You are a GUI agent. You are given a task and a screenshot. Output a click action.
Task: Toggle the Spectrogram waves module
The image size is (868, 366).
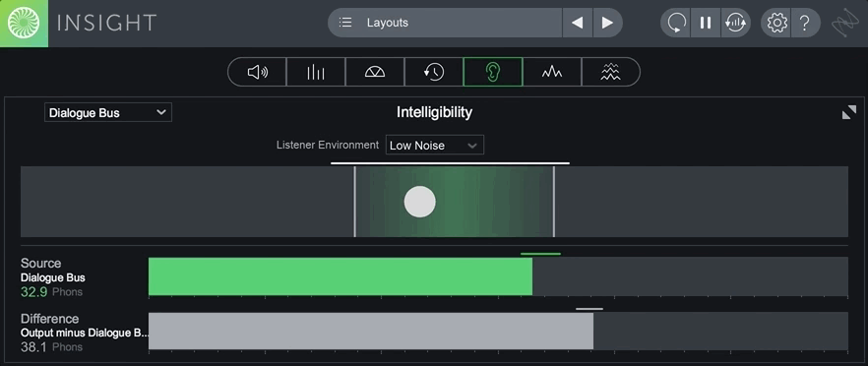click(610, 72)
